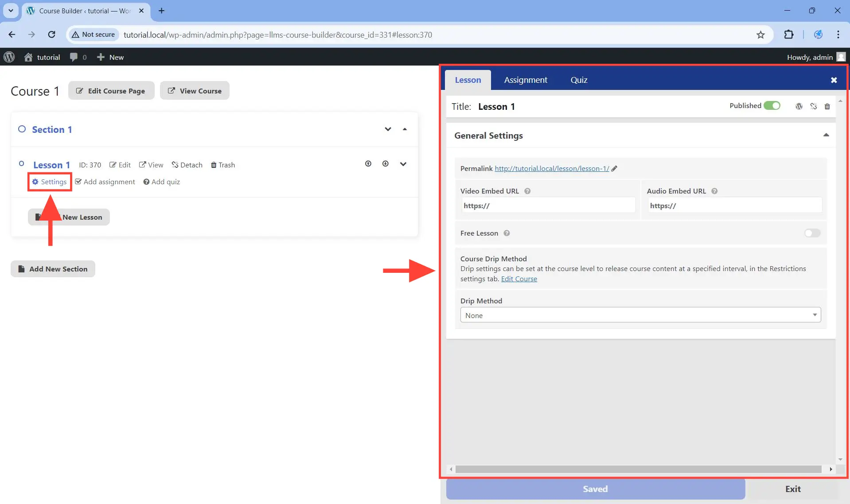Click Edit Course link in drip text
The width and height of the screenshot is (850, 504).
pyautogui.click(x=519, y=279)
